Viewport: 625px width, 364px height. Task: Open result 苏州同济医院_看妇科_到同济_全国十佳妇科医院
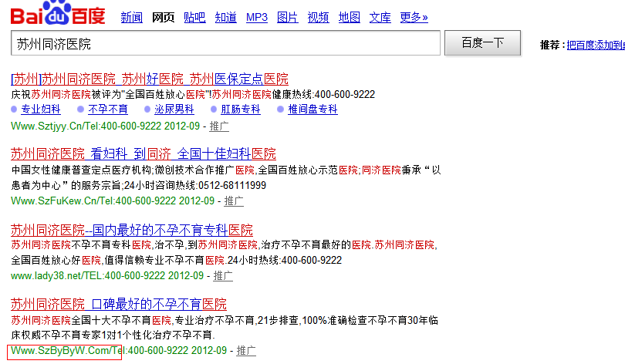tap(144, 153)
